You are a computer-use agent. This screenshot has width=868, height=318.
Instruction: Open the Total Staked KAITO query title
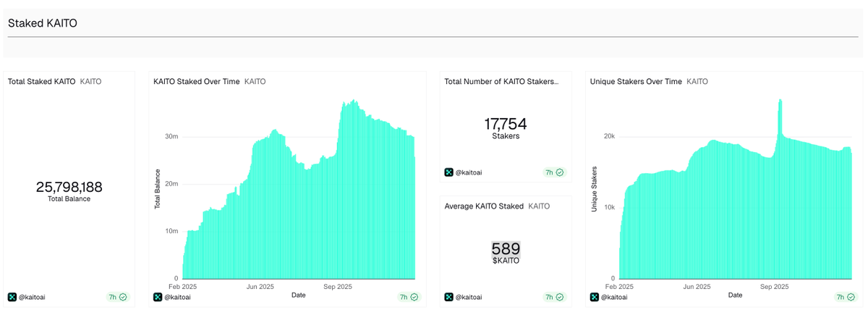[42, 82]
